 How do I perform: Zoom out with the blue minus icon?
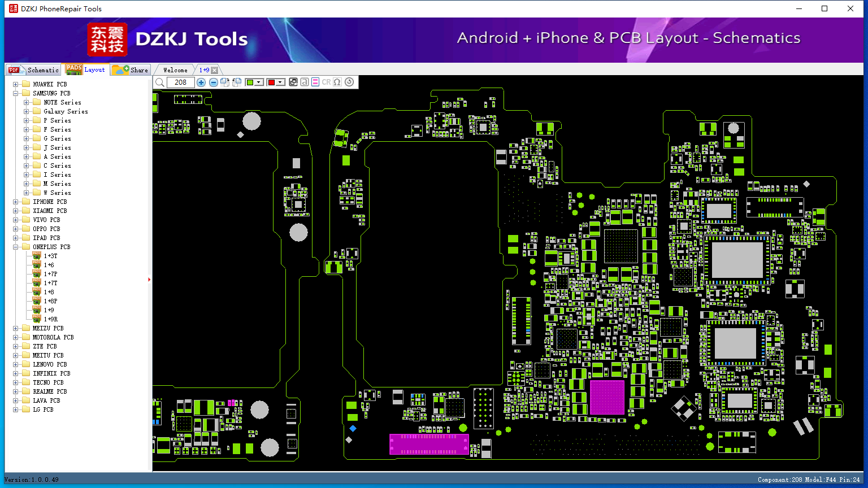[214, 82]
